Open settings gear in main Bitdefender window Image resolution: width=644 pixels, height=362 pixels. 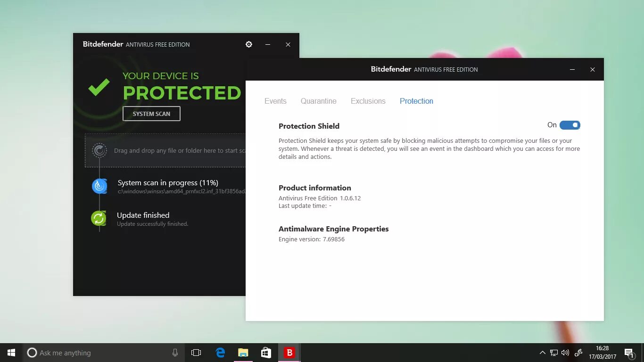click(x=249, y=44)
